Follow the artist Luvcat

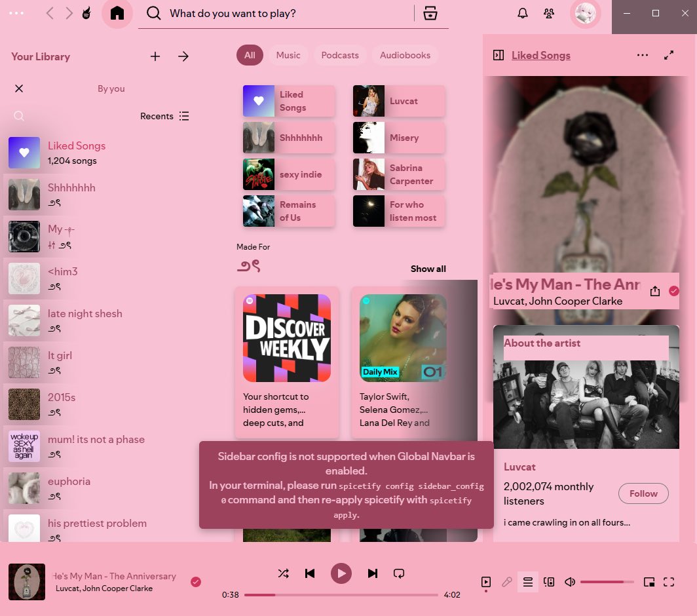click(643, 493)
